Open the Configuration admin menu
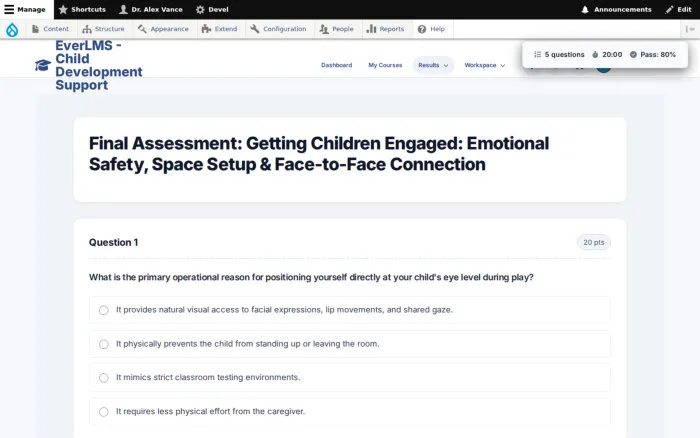The height and width of the screenshot is (438, 700). pyautogui.click(x=278, y=29)
